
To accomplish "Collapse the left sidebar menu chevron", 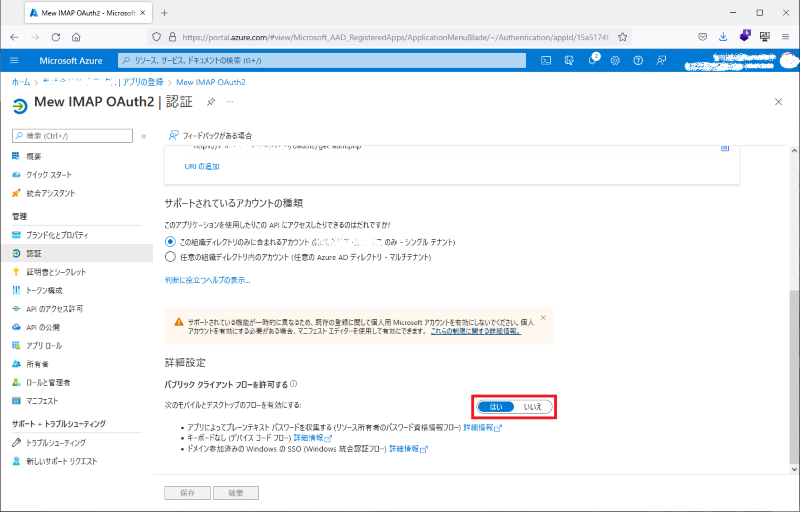I will 144,136.
